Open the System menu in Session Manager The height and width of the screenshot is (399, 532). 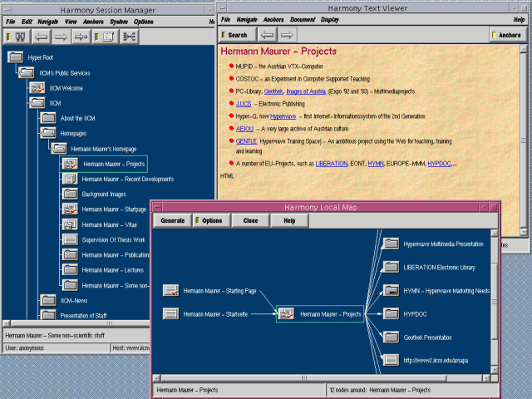click(x=119, y=22)
